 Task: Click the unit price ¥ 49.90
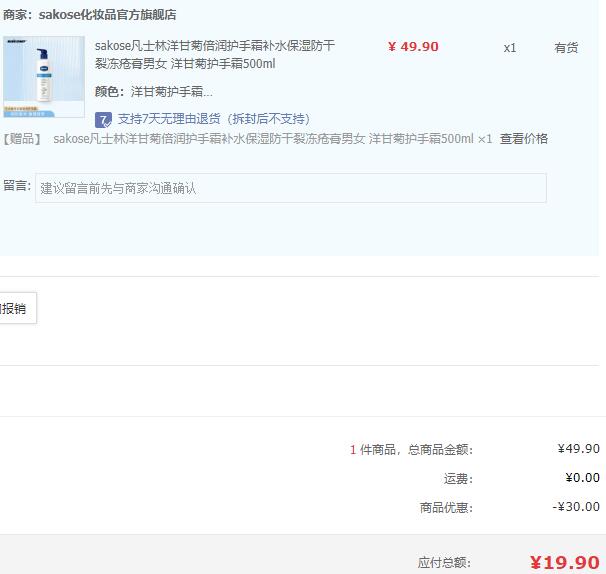(x=413, y=47)
